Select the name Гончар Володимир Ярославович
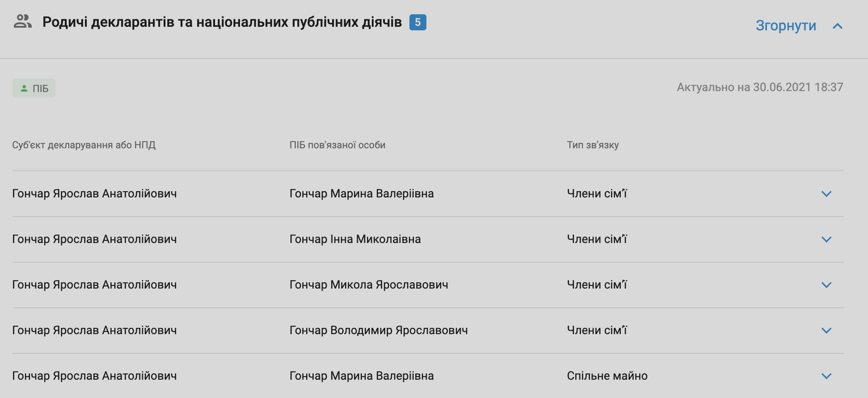The height and width of the screenshot is (398, 868). click(378, 330)
